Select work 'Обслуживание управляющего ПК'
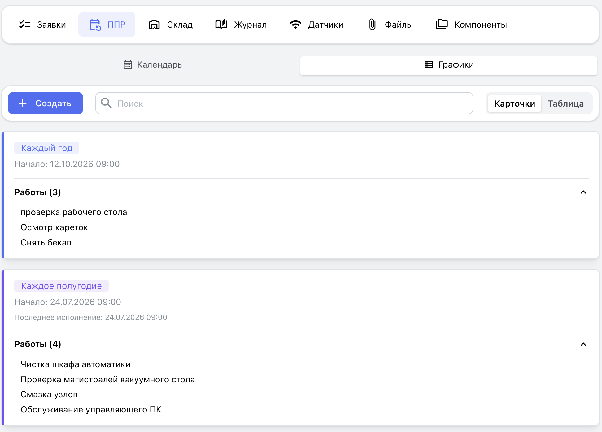 pyautogui.click(x=91, y=409)
